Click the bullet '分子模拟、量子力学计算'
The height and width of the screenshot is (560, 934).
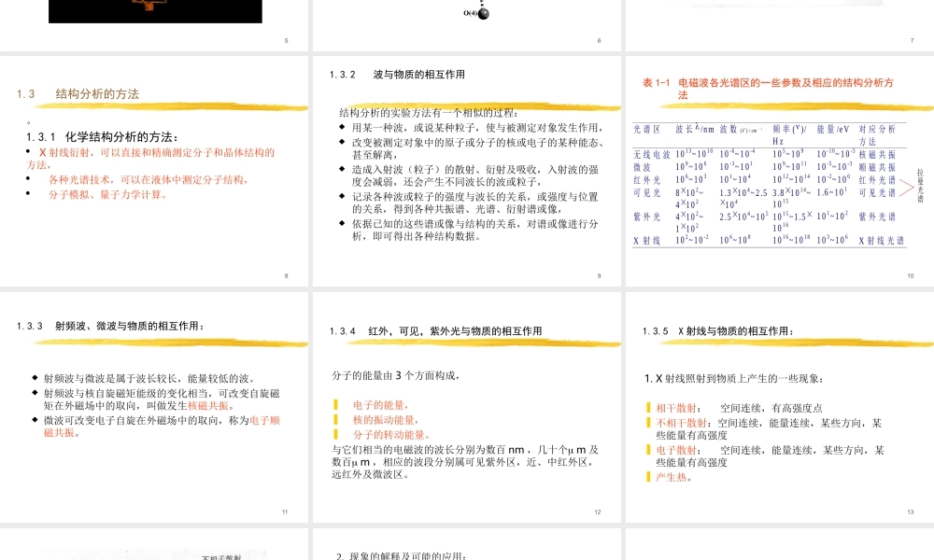pyautogui.click(x=107, y=195)
